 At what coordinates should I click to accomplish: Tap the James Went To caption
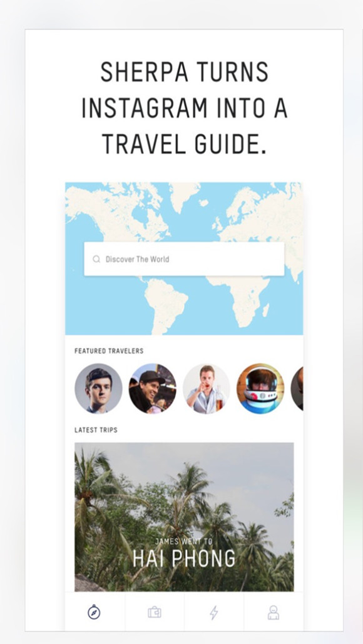(x=184, y=541)
